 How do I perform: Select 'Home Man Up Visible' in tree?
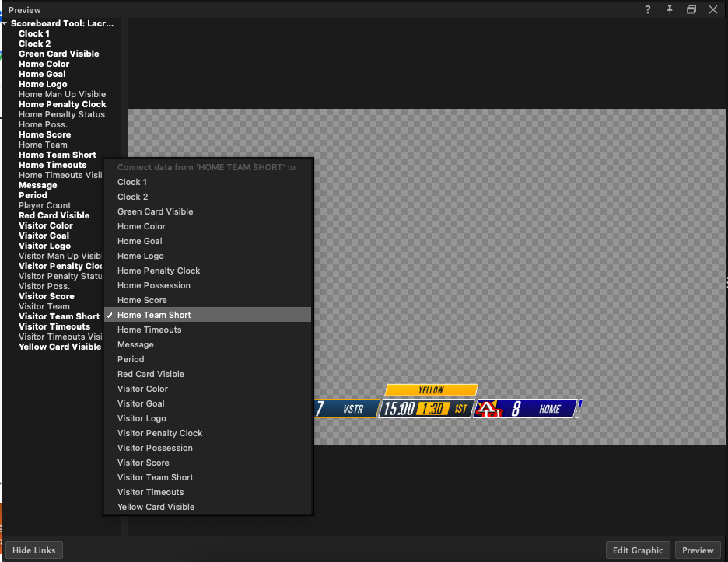coord(62,94)
